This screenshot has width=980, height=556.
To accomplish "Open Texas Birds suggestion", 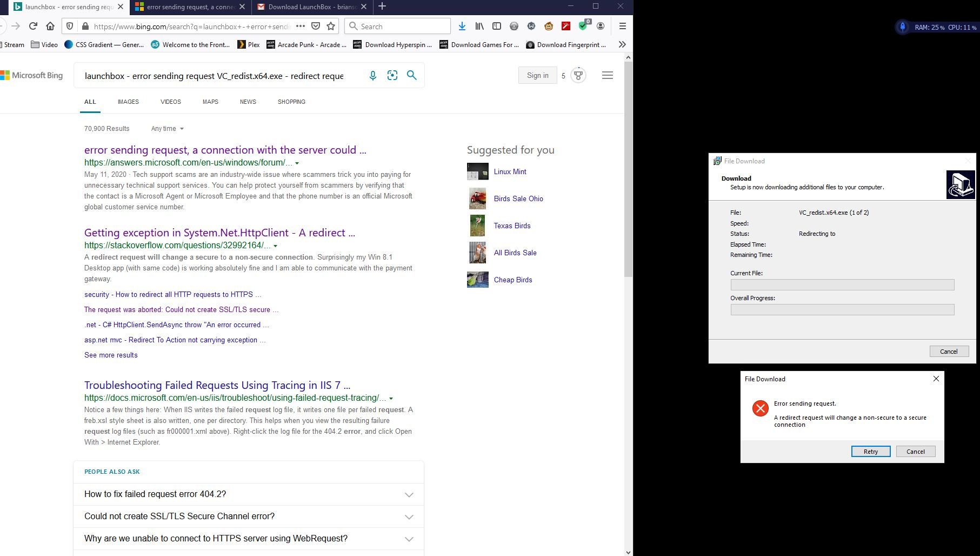I will tap(512, 226).
